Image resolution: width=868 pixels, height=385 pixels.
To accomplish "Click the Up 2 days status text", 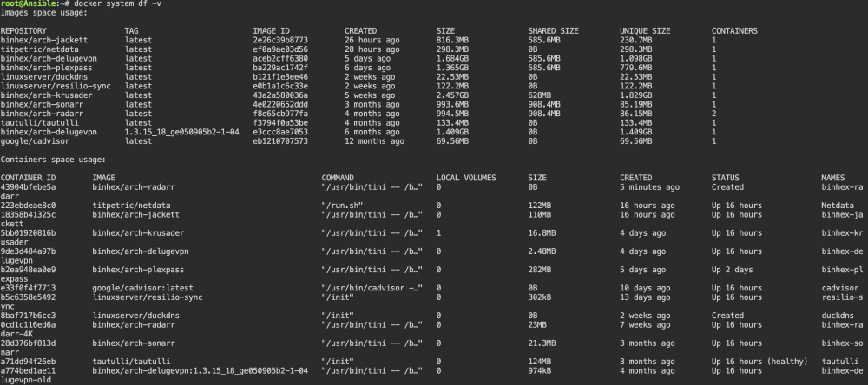I will (x=732, y=270).
